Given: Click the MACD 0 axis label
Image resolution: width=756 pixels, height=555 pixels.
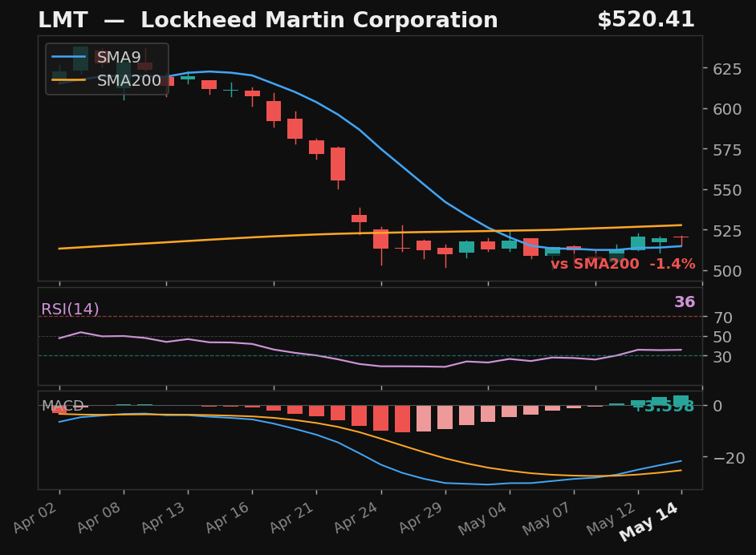Looking at the screenshot, I should pyautogui.click(x=718, y=406).
